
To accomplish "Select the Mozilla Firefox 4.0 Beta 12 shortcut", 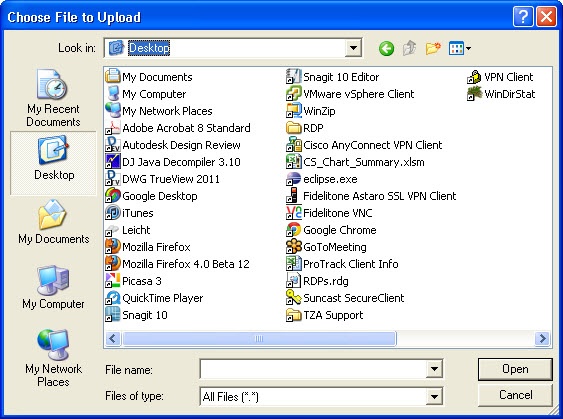I will coord(177,264).
